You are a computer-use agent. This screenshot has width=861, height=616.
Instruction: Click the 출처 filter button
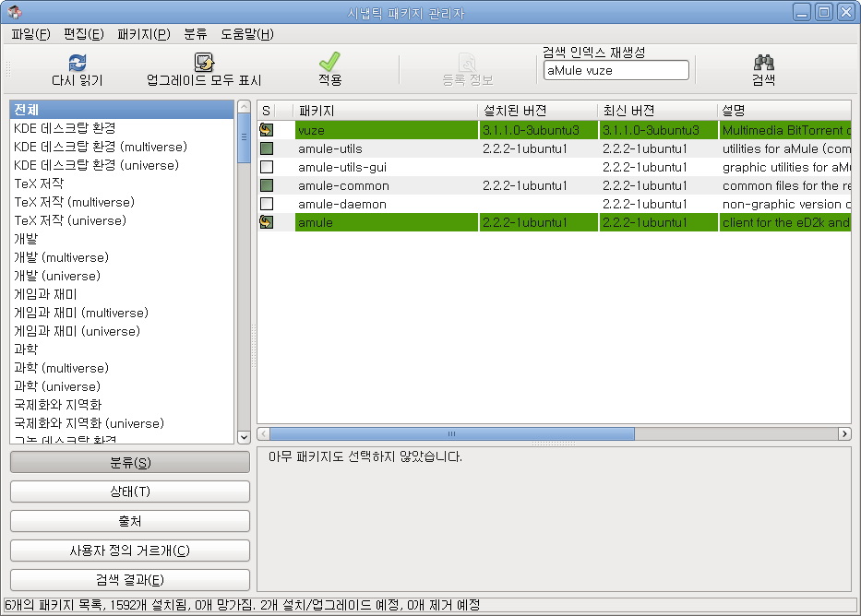(x=130, y=521)
